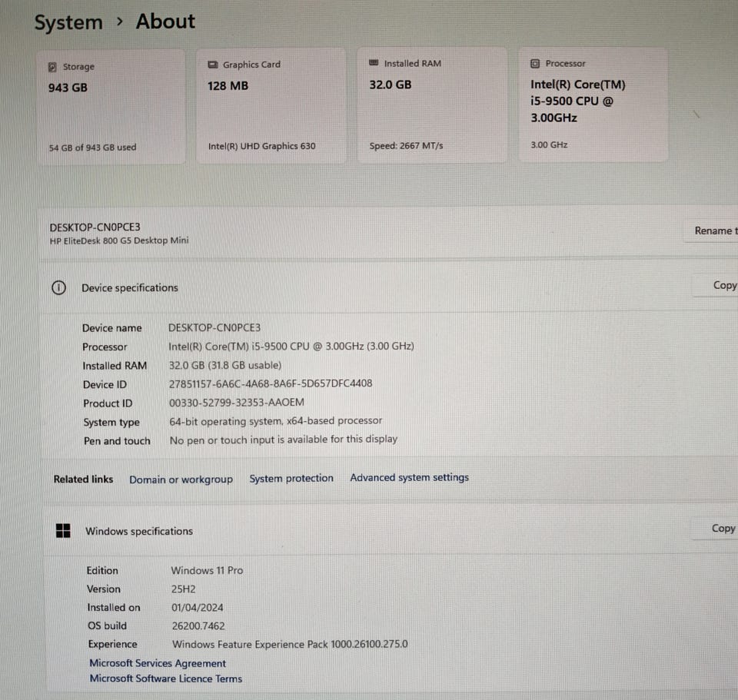The height and width of the screenshot is (700, 738).
Task: Click the 32.0 GB RAM card value
Action: coord(391,85)
